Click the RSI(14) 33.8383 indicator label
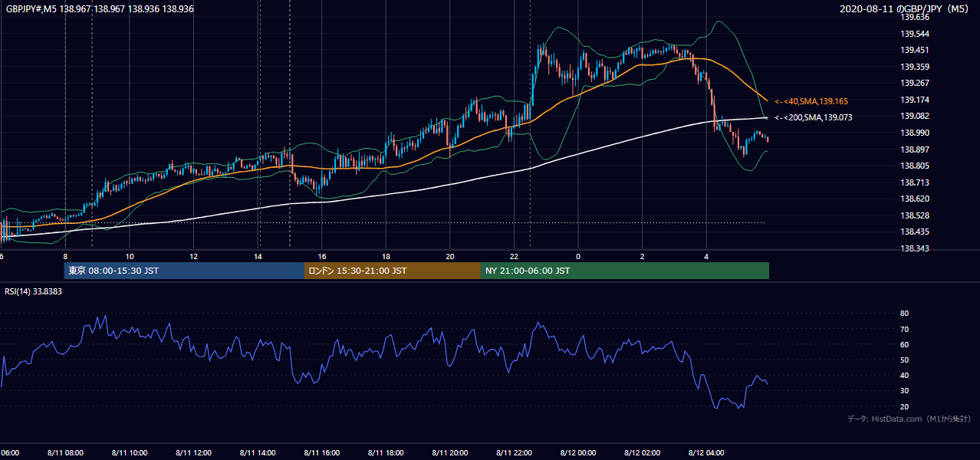The image size is (980, 460). 34,291
